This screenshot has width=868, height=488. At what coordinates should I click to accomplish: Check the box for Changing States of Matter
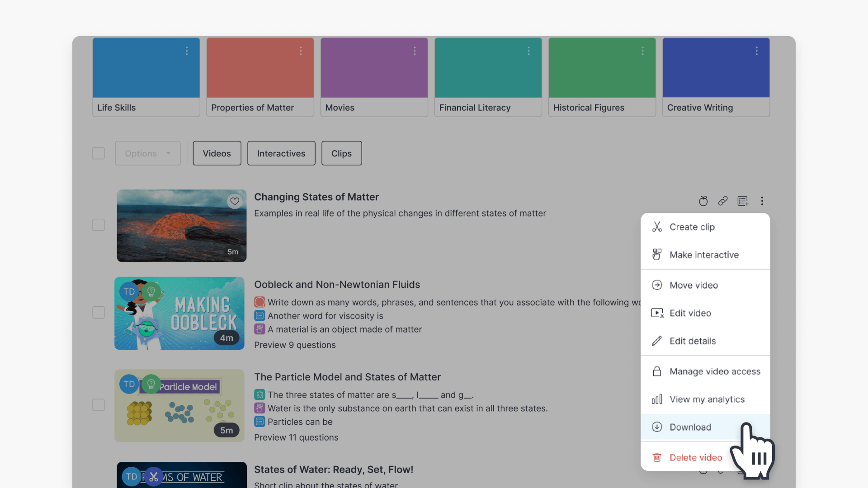[99, 225]
